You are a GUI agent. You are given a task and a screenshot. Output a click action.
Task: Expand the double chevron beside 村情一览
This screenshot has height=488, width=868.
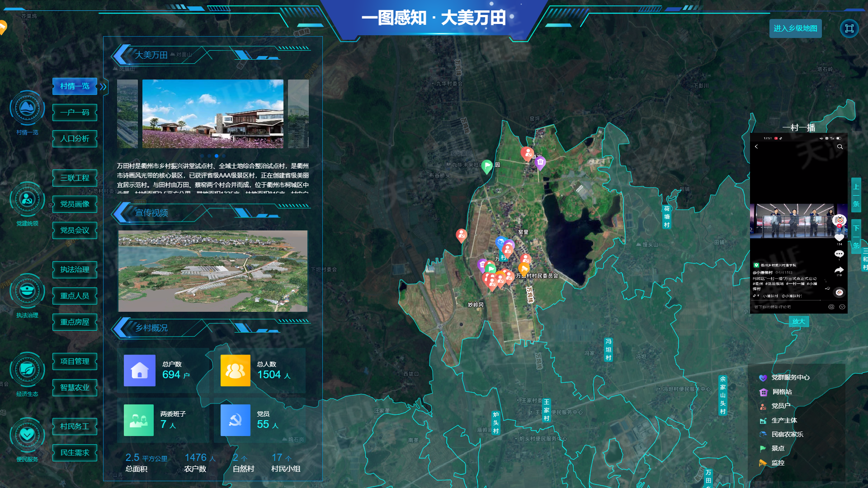(x=104, y=86)
